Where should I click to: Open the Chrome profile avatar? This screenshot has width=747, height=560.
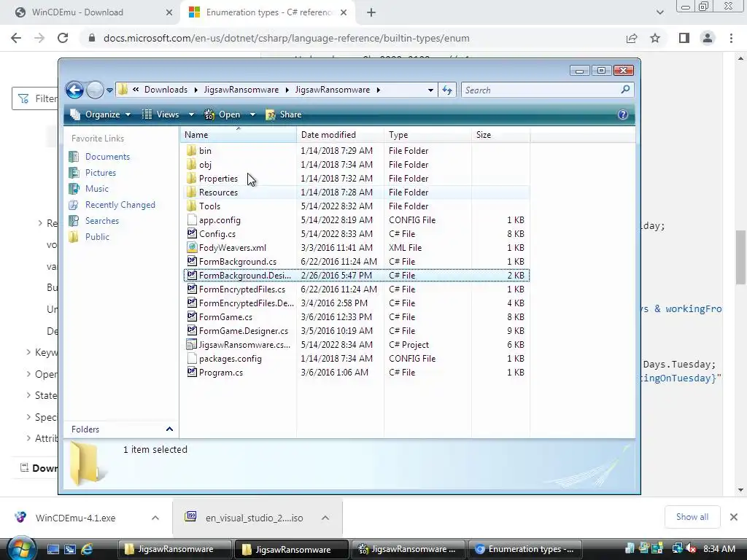[x=708, y=38]
